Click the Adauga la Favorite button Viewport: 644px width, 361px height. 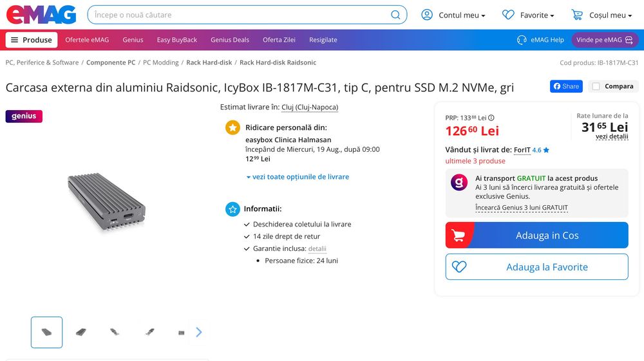(x=537, y=266)
